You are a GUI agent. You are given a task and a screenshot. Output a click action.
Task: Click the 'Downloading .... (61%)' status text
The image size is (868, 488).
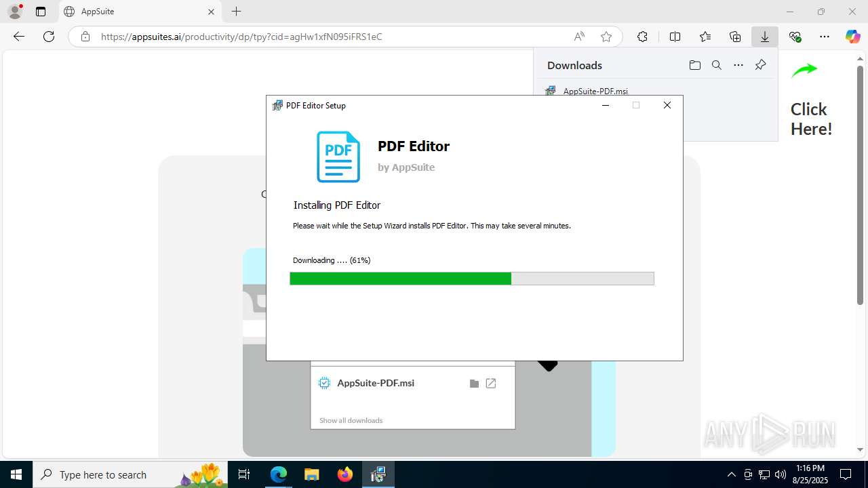[332, 260]
